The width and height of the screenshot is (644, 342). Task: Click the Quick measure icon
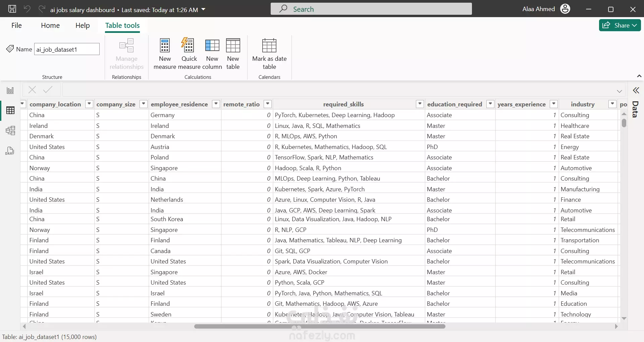point(188,45)
